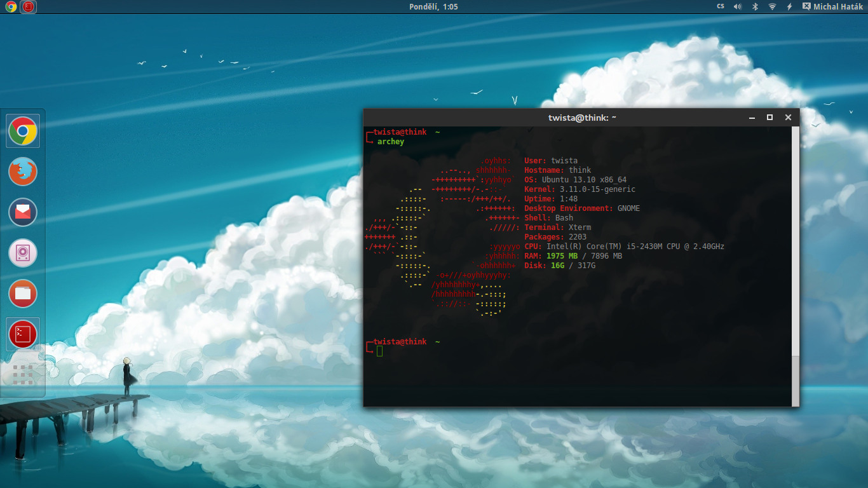Click the 'RAM: 1975 MB / 7896 MB' line
The image size is (868, 488).
(x=573, y=256)
